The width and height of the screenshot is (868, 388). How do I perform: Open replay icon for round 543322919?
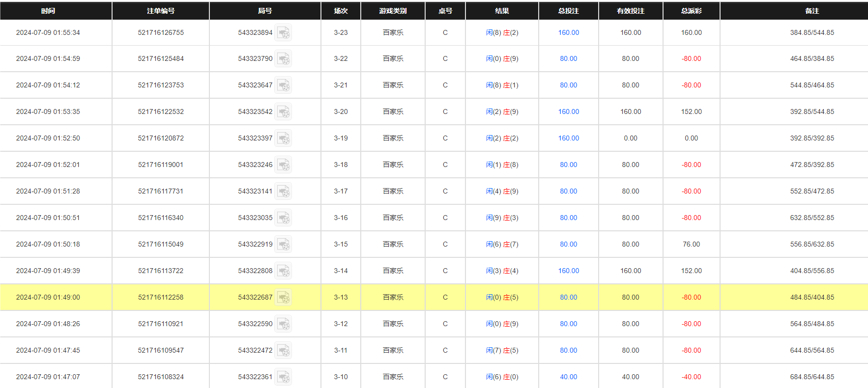pyautogui.click(x=284, y=245)
